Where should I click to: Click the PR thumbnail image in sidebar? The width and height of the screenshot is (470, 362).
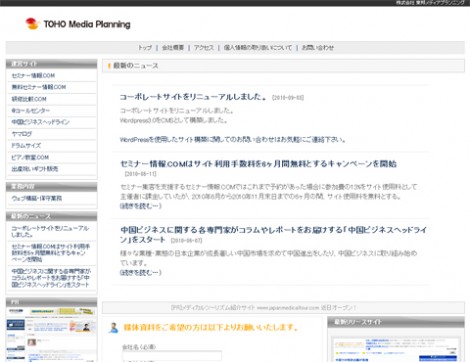[51, 334]
